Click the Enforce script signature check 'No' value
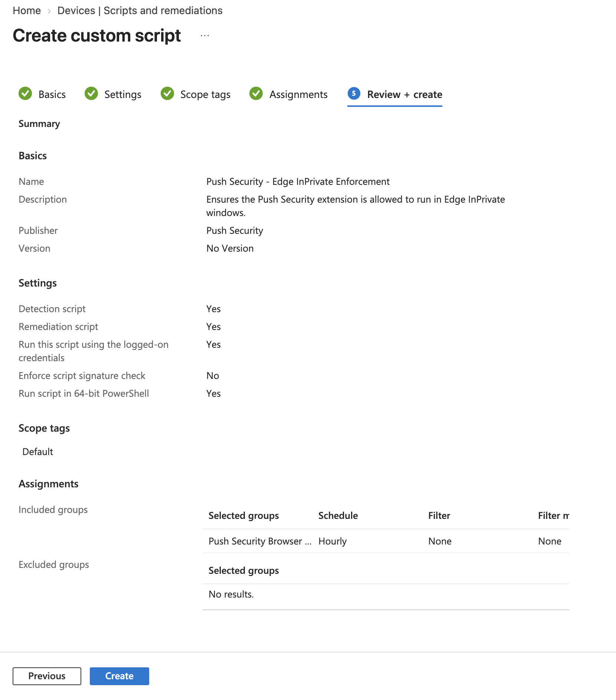 pyautogui.click(x=213, y=376)
